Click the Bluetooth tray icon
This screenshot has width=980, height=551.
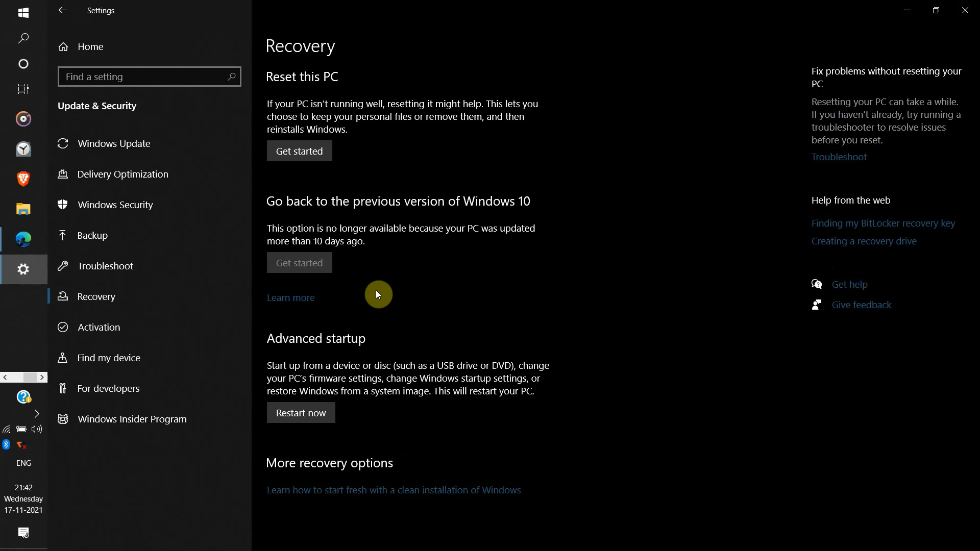[x=6, y=444]
